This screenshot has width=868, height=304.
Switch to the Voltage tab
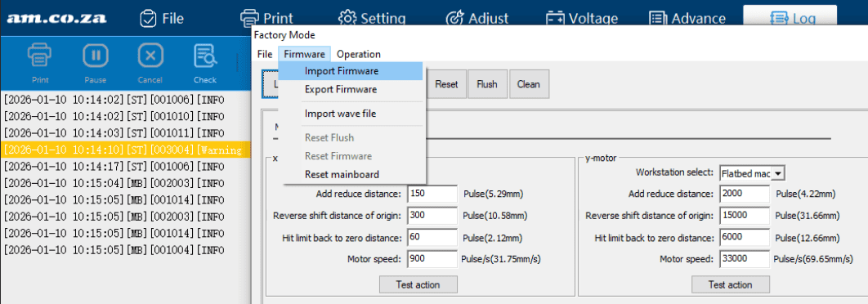[x=581, y=19]
